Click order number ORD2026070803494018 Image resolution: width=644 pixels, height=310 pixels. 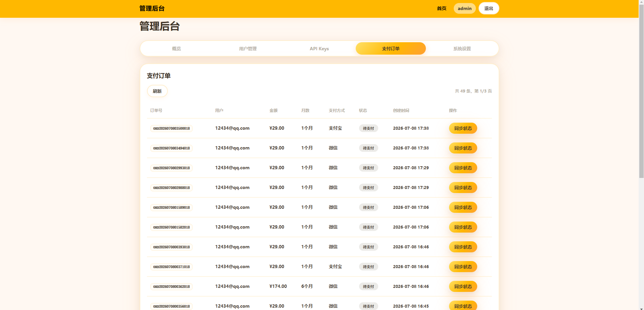[x=171, y=148]
